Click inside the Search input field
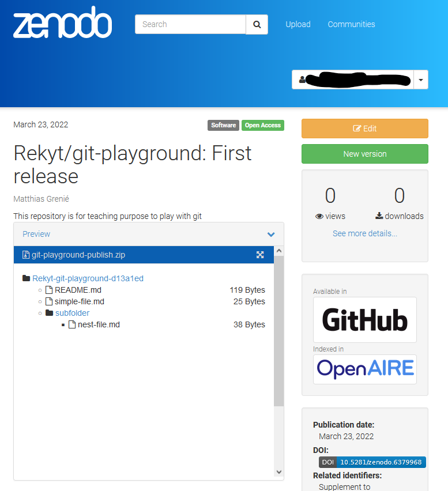This screenshot has width=448, height=491. click(190, 24)
